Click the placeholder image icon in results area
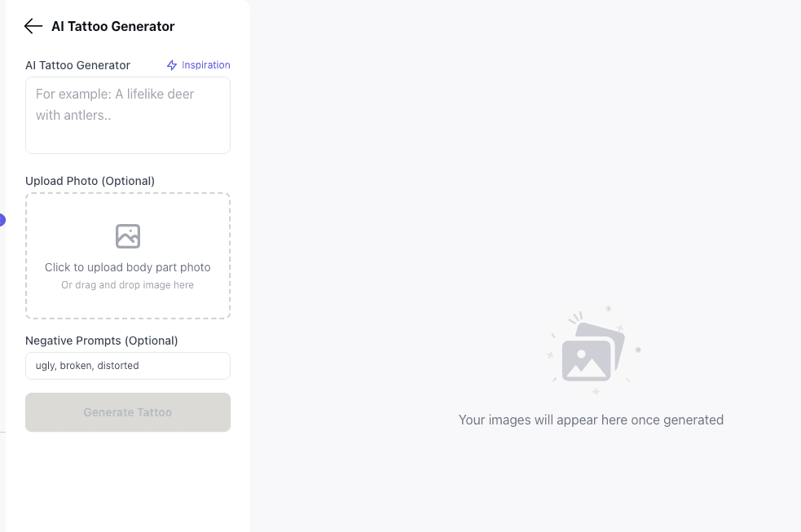The height and width of the screenshot is (532, 801). click(x=592, y=350)
